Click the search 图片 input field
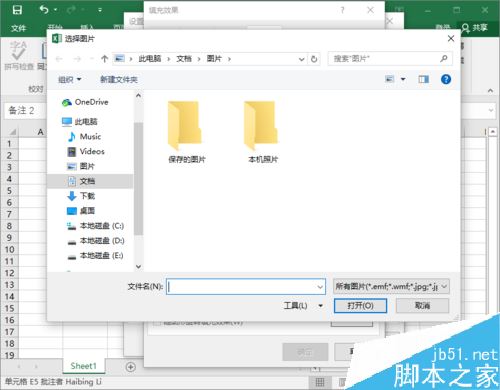500x390 pixels. (x=383, y=59)
